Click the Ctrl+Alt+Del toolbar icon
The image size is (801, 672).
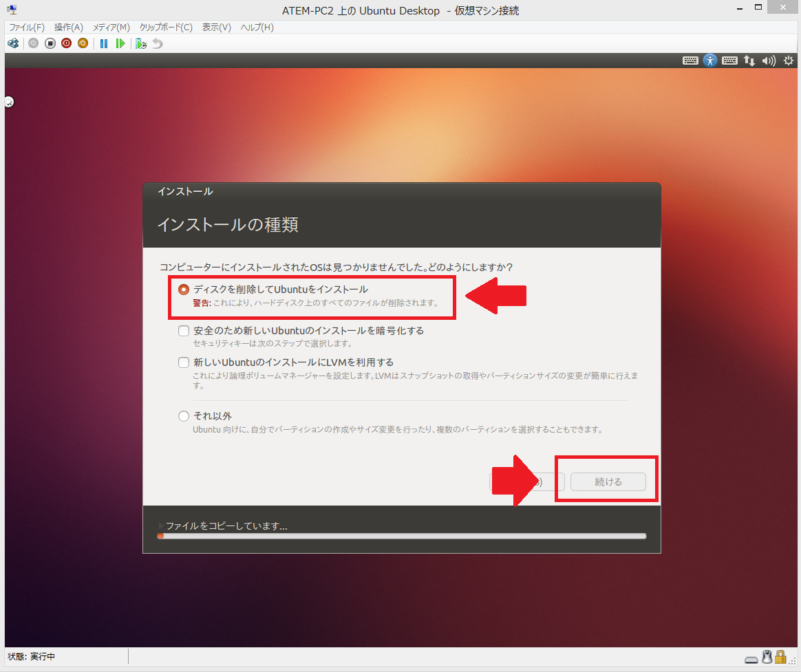coord(13,43)
